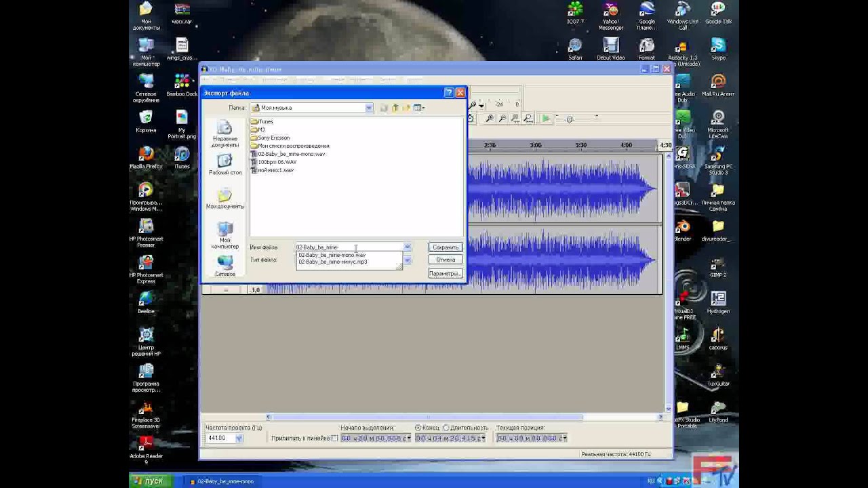The height and width of the screenshot is (488, 868).
Task: Click the 02-Baby_be_mine-mono taskbar button
Action: click(222, 481)
